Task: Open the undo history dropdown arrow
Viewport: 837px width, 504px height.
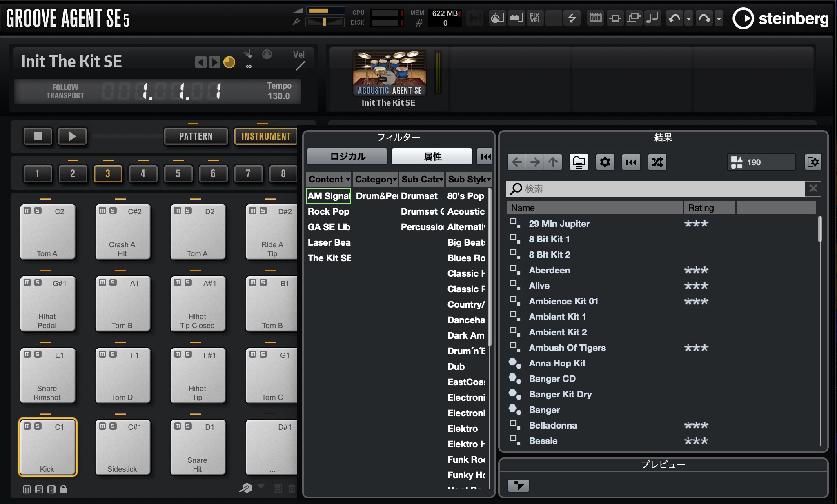Action: tap(689, 18)
